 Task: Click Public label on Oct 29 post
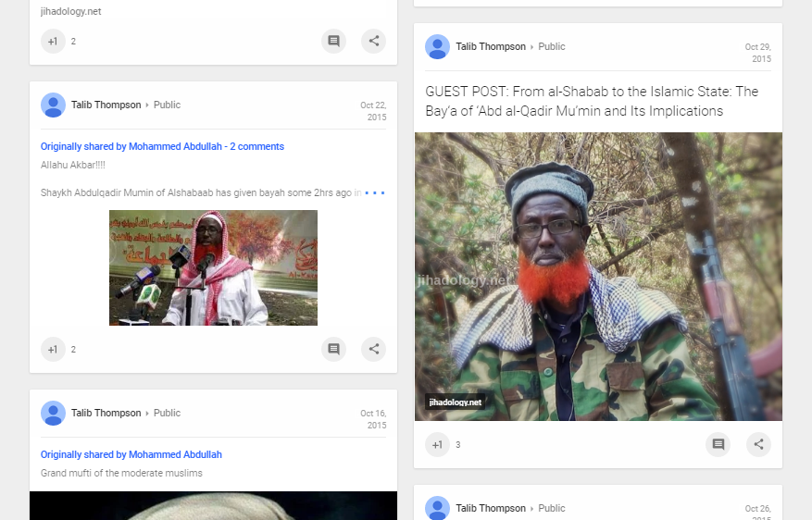552,46
